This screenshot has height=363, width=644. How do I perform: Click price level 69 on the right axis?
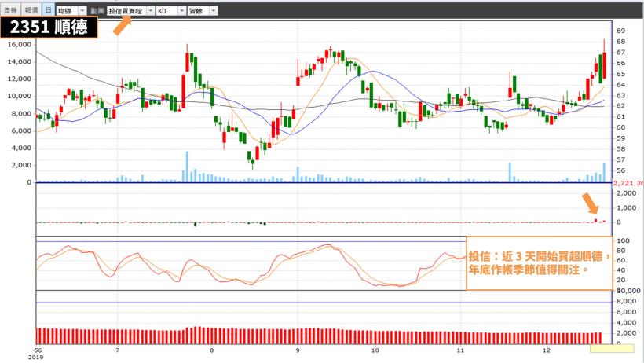620,31
